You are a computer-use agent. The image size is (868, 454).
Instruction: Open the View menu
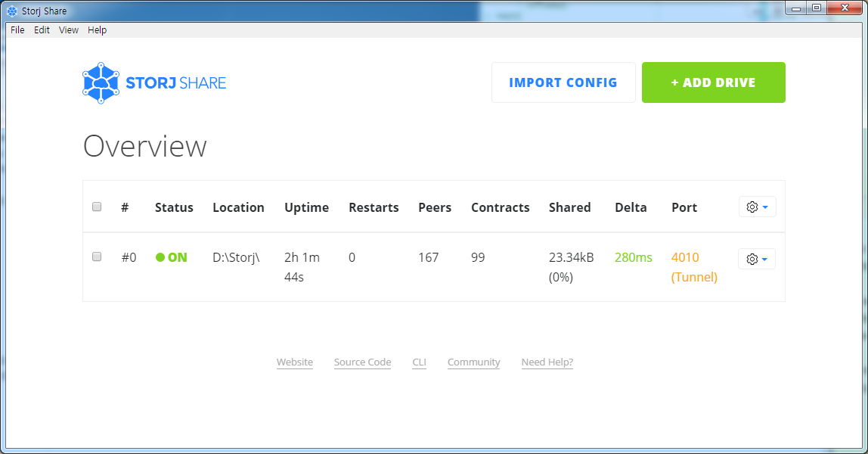[69, 30]
